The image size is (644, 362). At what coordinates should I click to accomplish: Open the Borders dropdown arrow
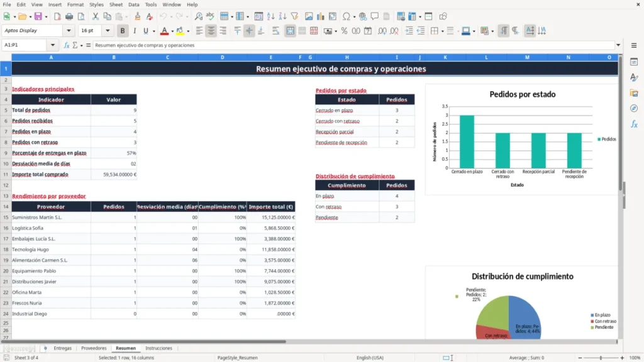(442, 31)
